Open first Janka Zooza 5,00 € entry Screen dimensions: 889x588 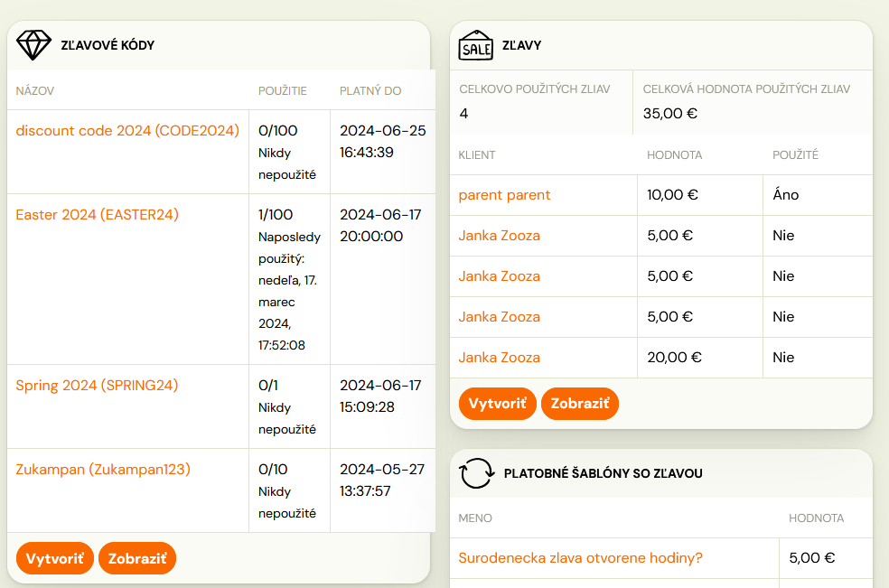pos(499,236)
